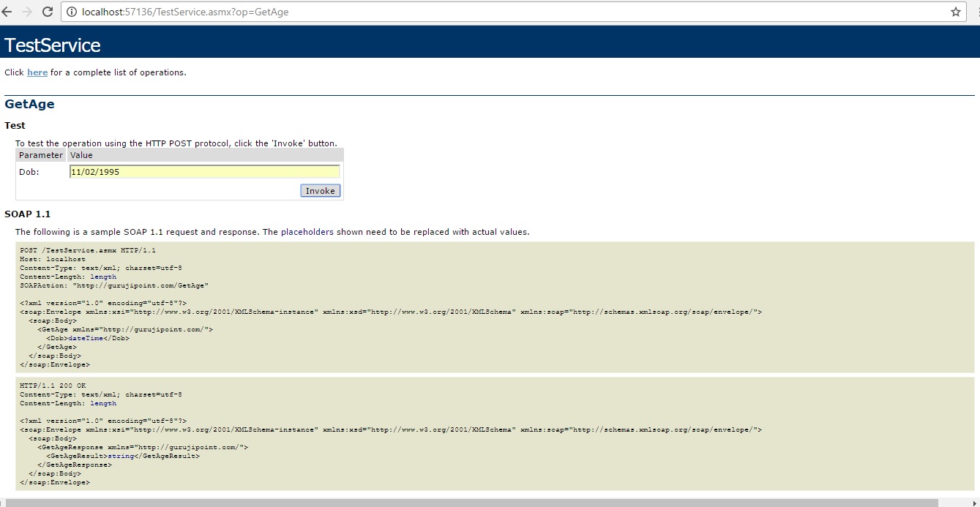This screenshot has width=980, height=507.
Task: Click the GetAge operation heading
Action: click(29, 104)
